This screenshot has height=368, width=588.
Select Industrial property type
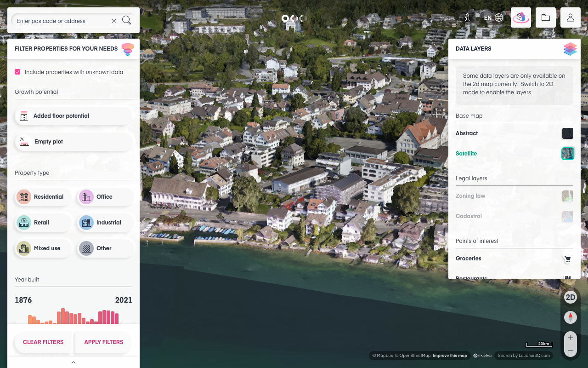pos(106,223)
